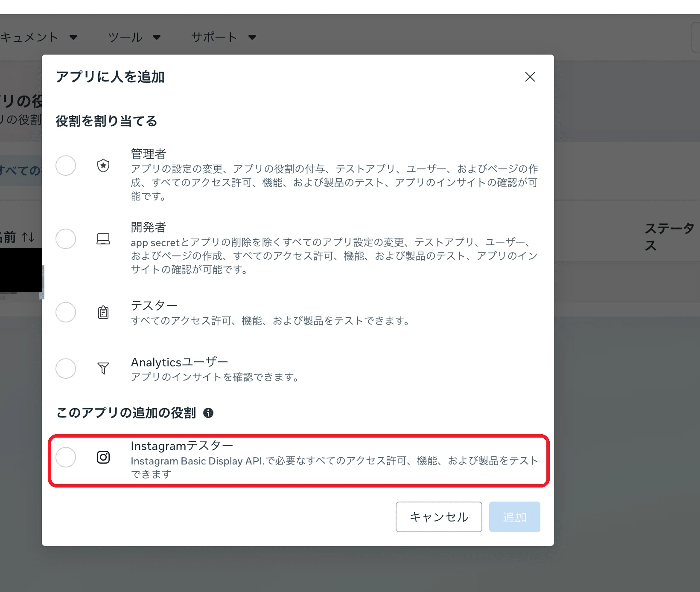Image resolution: width=700 pixels, height=592 pixels.
Task: Click the 追加 button
Action: click(515, 517)
